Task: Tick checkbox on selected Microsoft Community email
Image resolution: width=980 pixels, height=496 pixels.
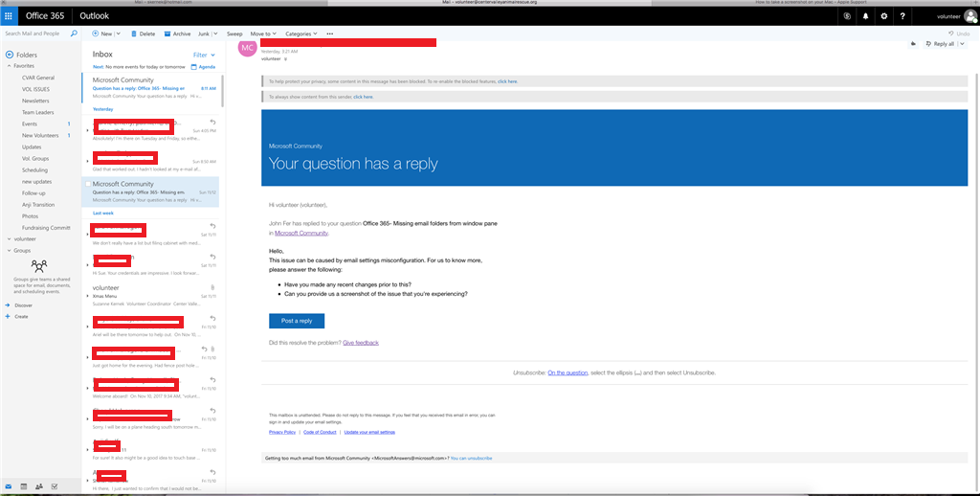Action: click(x=88, y=184)
